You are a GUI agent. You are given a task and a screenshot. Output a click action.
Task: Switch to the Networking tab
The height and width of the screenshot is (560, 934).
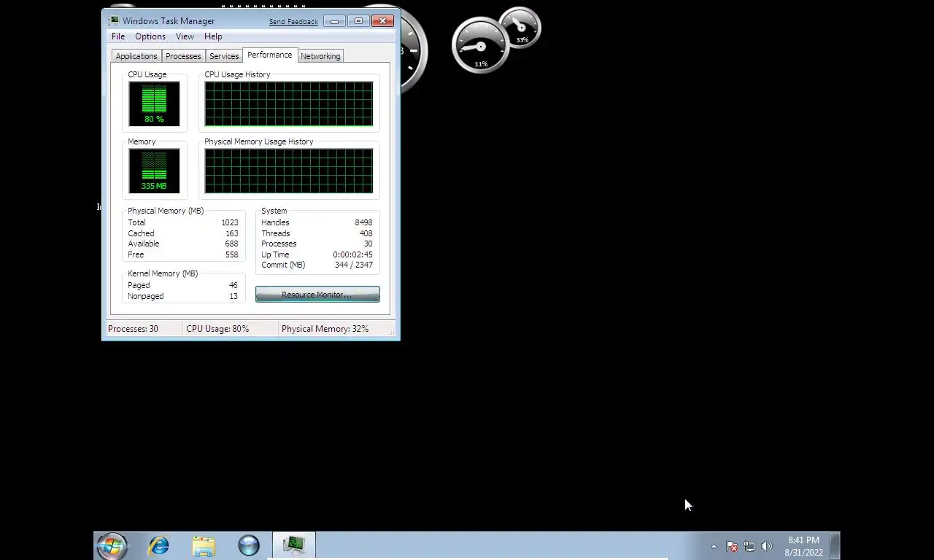(320, 56)
